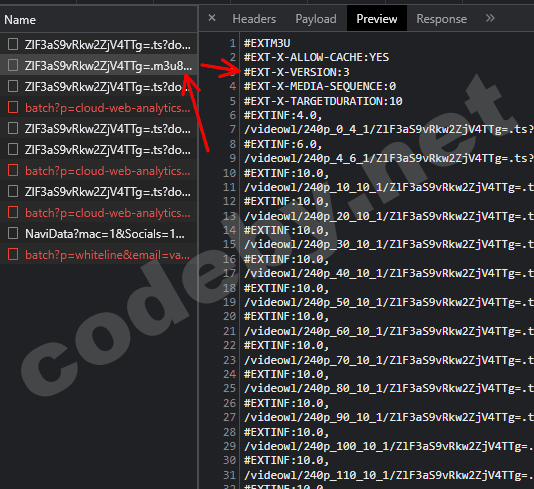Click the /videowl/240p_10_10_1 segment path
This screenshot has width=534, height=489.
pos(389,187)
